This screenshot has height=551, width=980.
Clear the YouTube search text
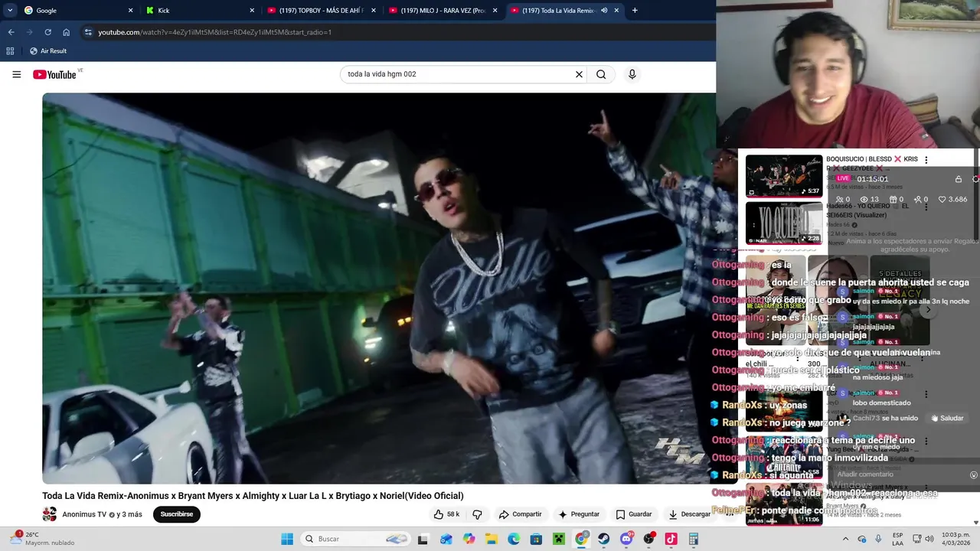click(579, 74)
